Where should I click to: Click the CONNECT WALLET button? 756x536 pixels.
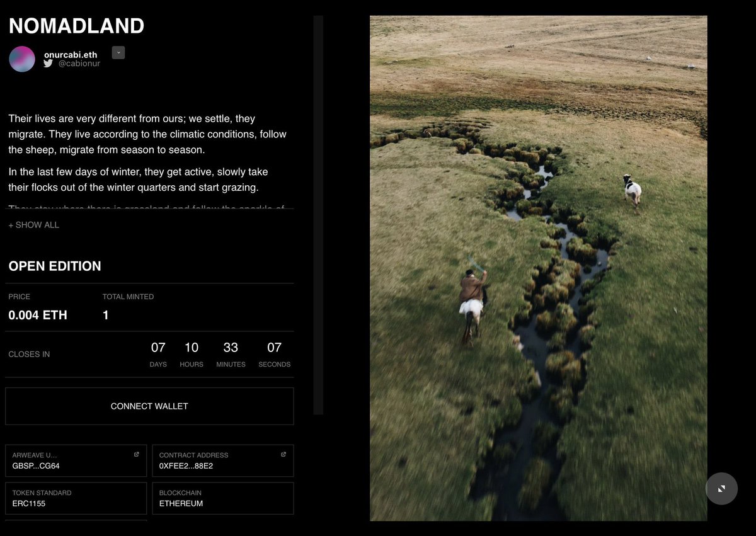click(x=149, y=406)
